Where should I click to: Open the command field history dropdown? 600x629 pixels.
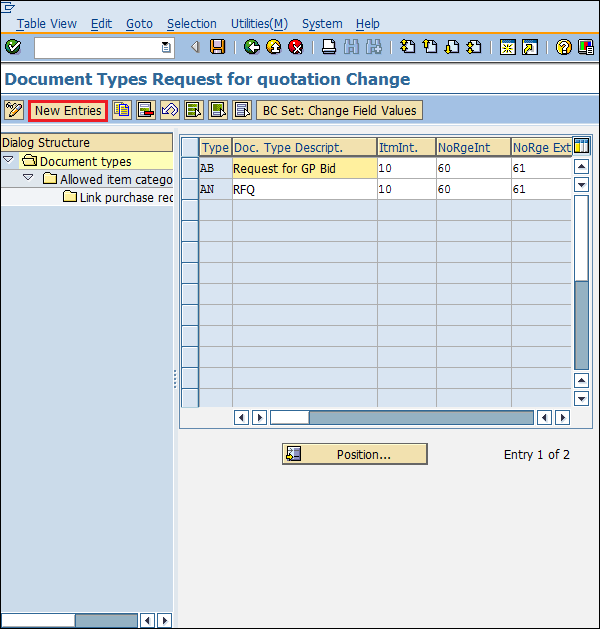(x=166, y=47)
